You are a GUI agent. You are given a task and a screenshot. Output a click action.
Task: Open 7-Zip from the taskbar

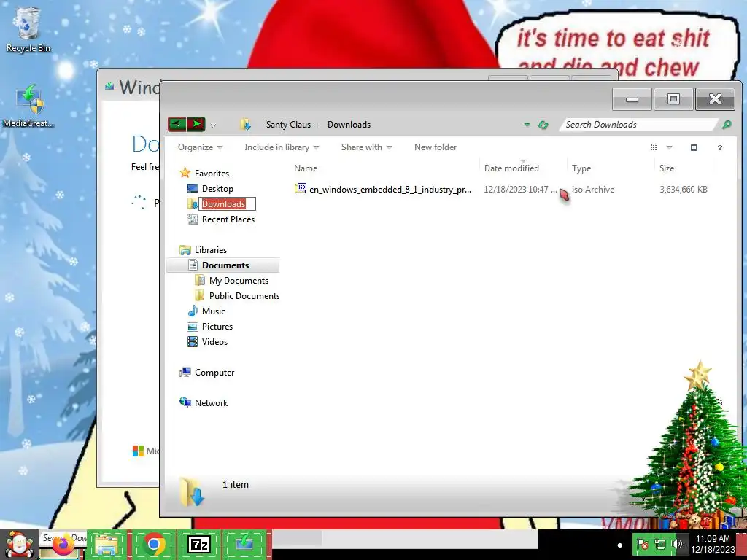tap(198, 544)
